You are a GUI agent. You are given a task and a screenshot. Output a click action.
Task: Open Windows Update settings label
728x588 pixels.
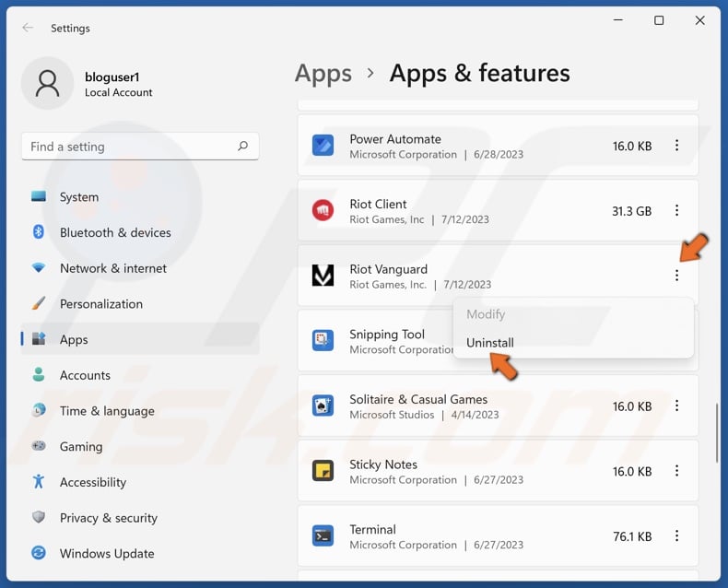pos(107,553)
